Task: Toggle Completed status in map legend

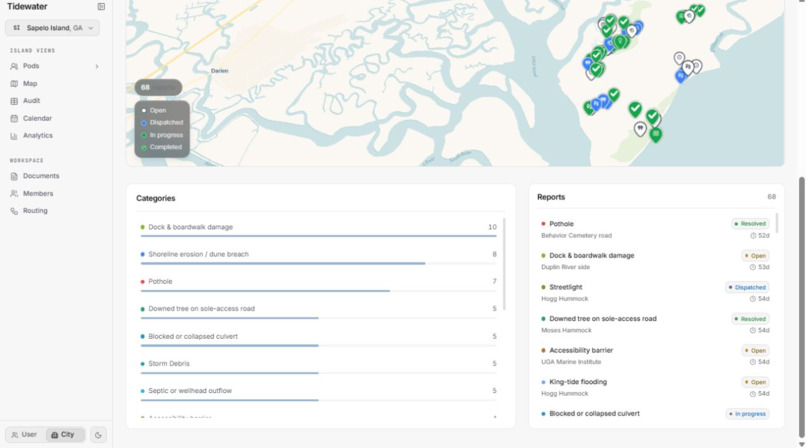Action: (161, 147)
